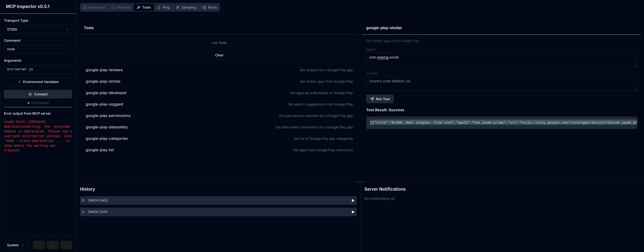Viewport: 644px width, 252px height.
Task: Click the bug debugging guide icon
Action: [52, 245]
